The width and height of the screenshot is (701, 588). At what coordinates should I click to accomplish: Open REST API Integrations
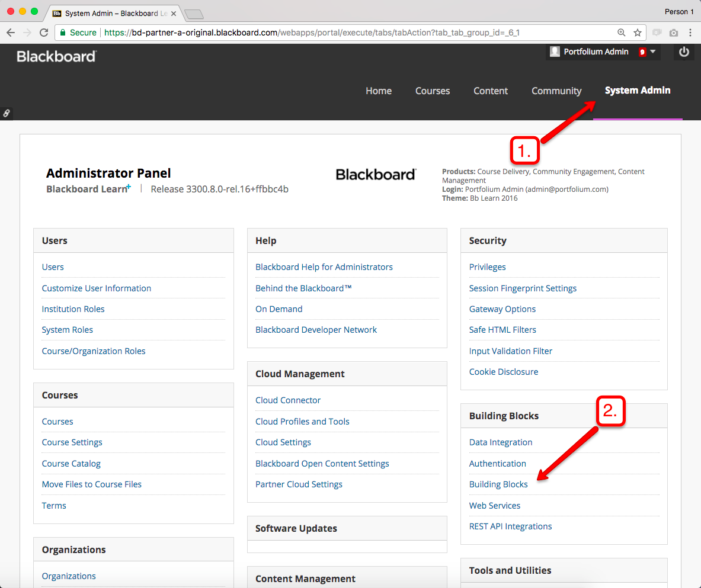click(x=511, y=526)
